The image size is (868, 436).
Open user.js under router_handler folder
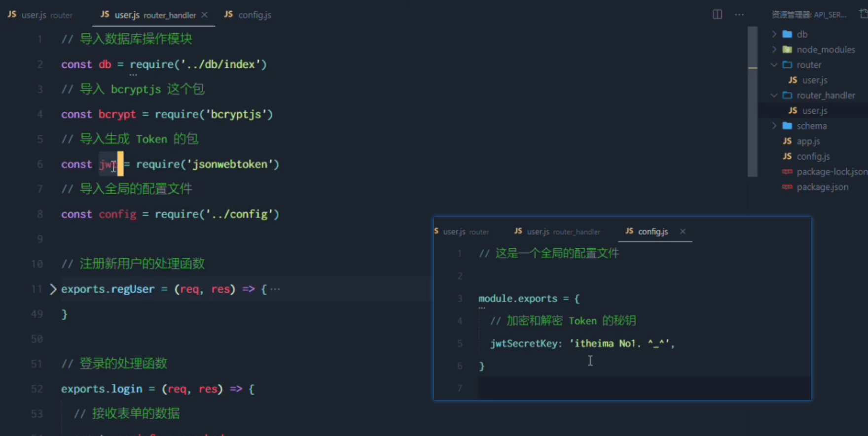coord(815,110)
